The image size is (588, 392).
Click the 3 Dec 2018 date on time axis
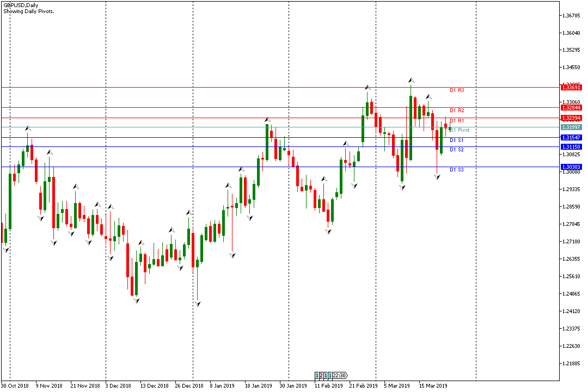coord(118,386)
